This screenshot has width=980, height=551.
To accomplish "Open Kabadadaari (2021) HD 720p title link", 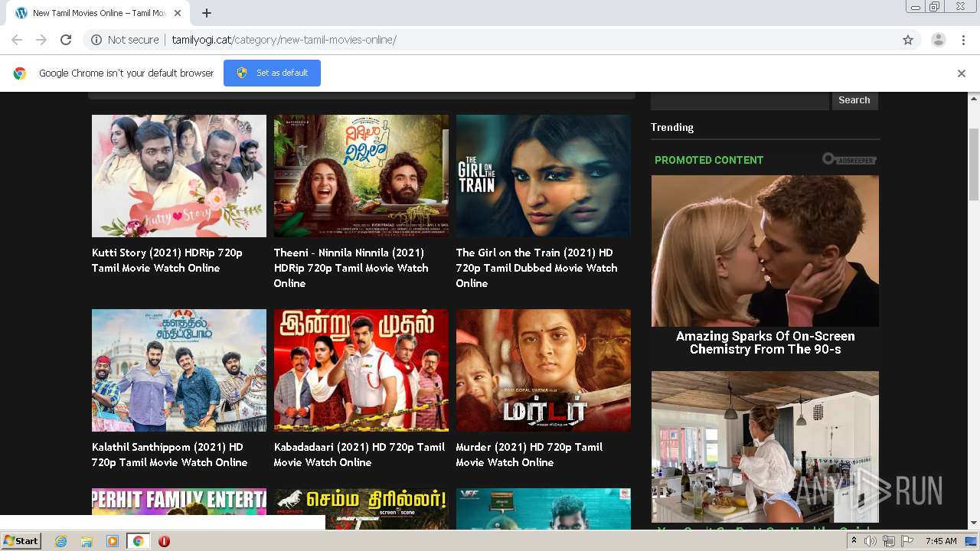I will pyautogui.click(x=359, y=455).
